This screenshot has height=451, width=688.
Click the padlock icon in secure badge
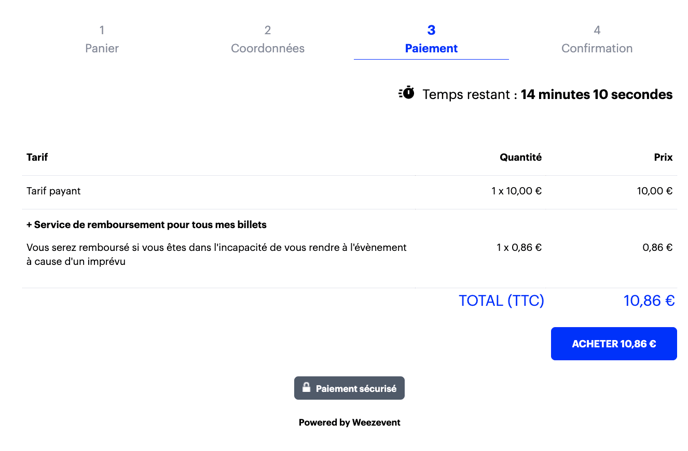[x=306, y=388]
